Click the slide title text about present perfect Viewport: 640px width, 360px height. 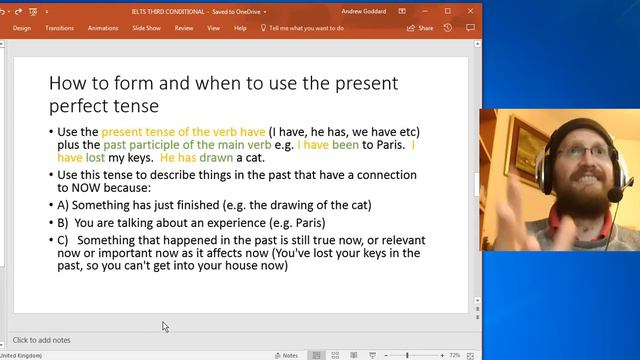[x=223, y=94]
